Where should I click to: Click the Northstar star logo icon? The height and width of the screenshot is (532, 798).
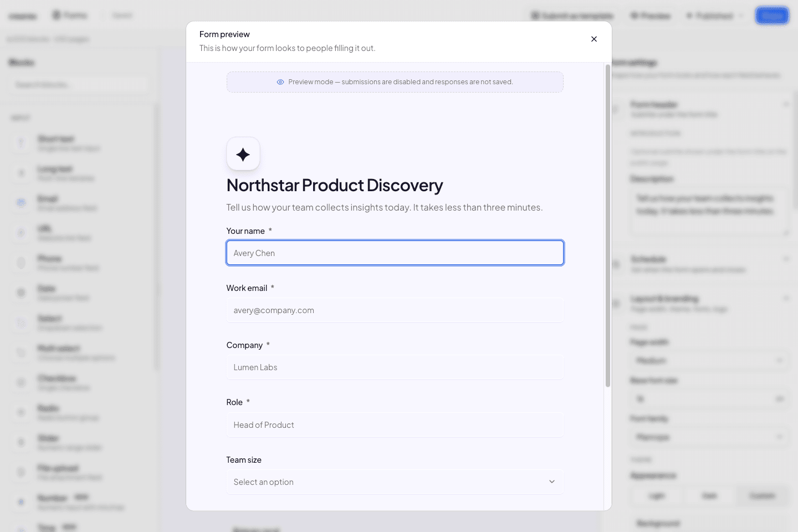pos(243,154)
